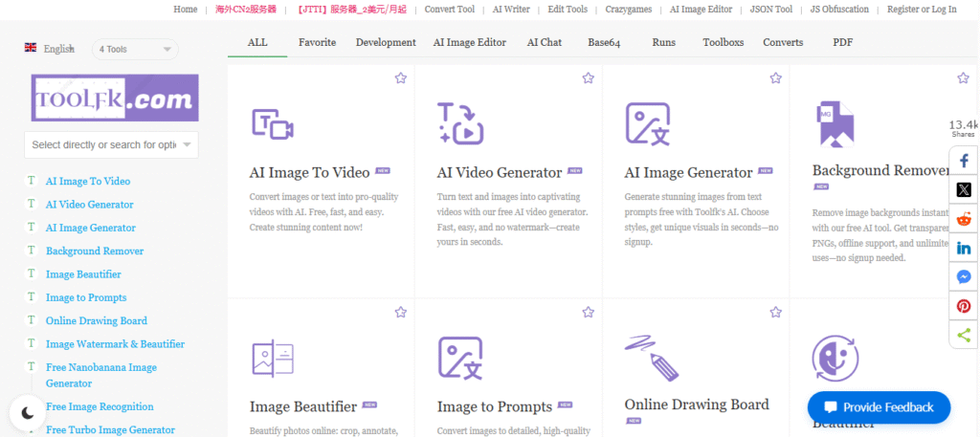Switch to the AI Image Editor category tab

coord(469,42)
